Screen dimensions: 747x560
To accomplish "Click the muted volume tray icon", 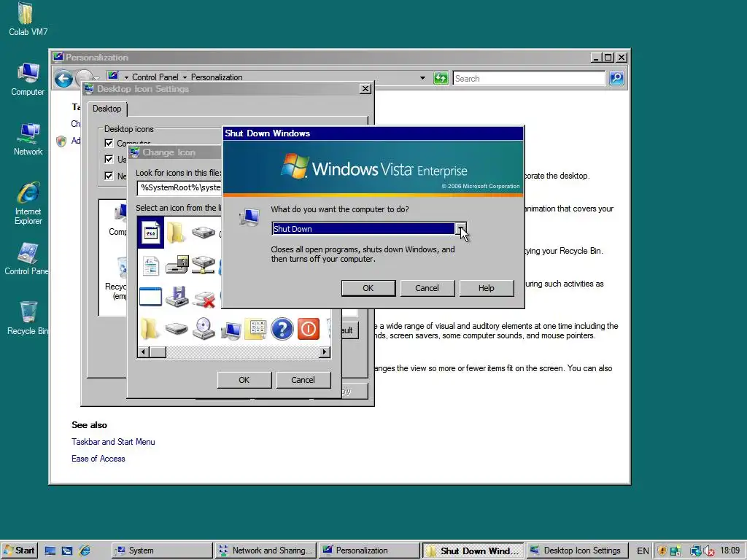I will pos(708,551).
